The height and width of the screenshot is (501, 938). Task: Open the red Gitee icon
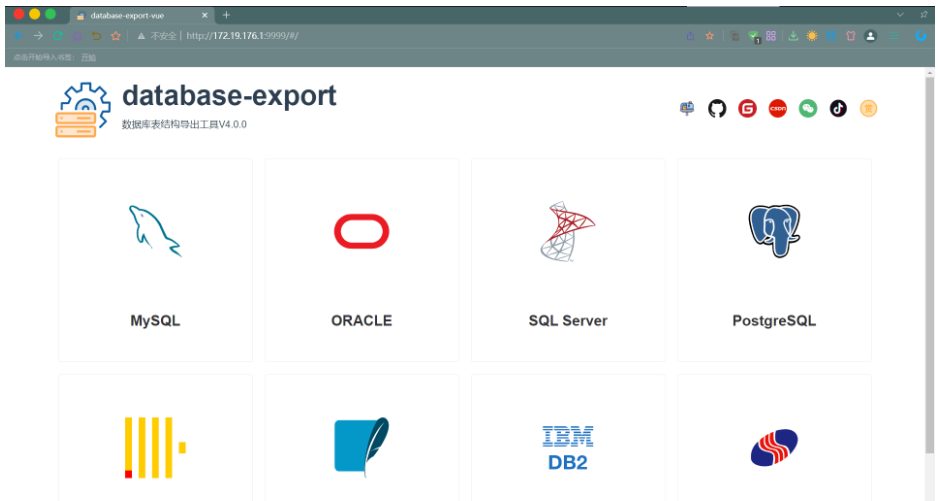pos(747,108)
